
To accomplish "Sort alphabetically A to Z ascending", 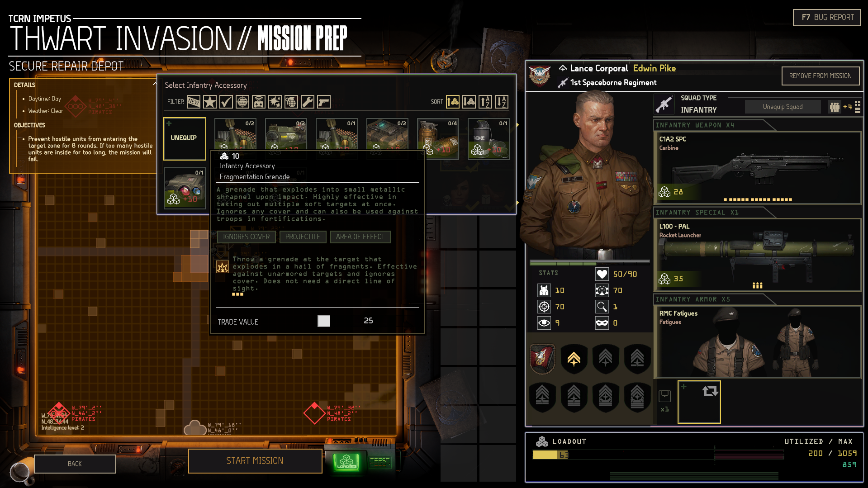I will click(x=485, y=102).
